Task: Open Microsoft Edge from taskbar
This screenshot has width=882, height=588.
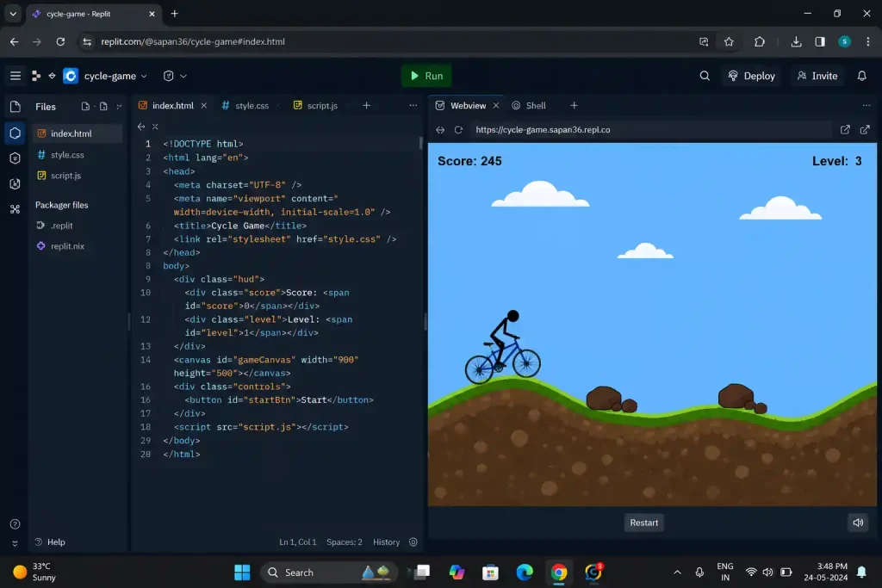Action: pyautogui.click(x=525, y=573)
